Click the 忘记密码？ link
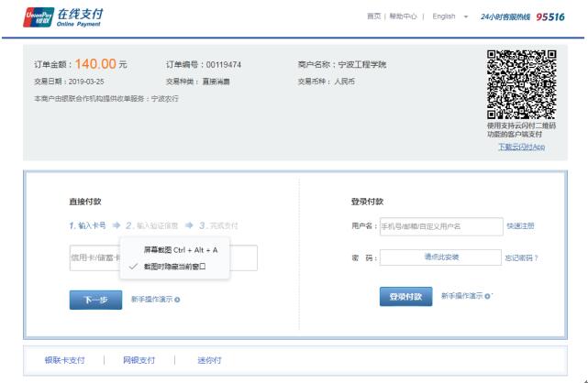Screen dimensions: 588x383 pyautogui.click(x=521, y=257)
